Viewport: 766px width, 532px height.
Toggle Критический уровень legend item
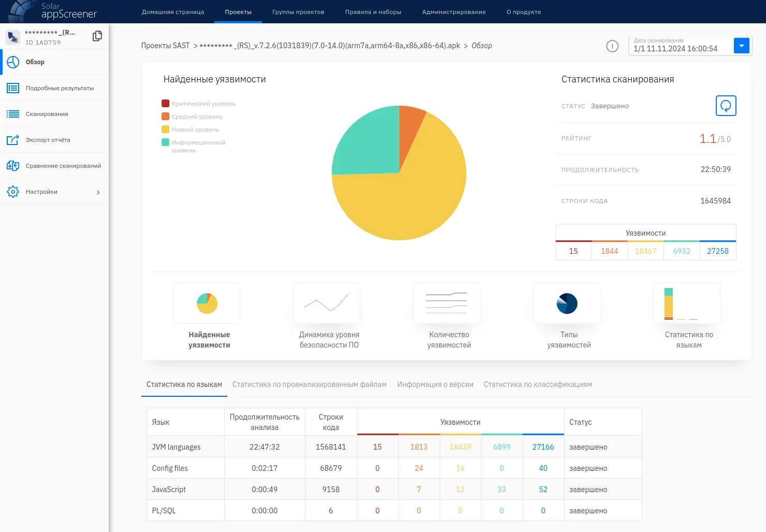(x=203, y=104)
